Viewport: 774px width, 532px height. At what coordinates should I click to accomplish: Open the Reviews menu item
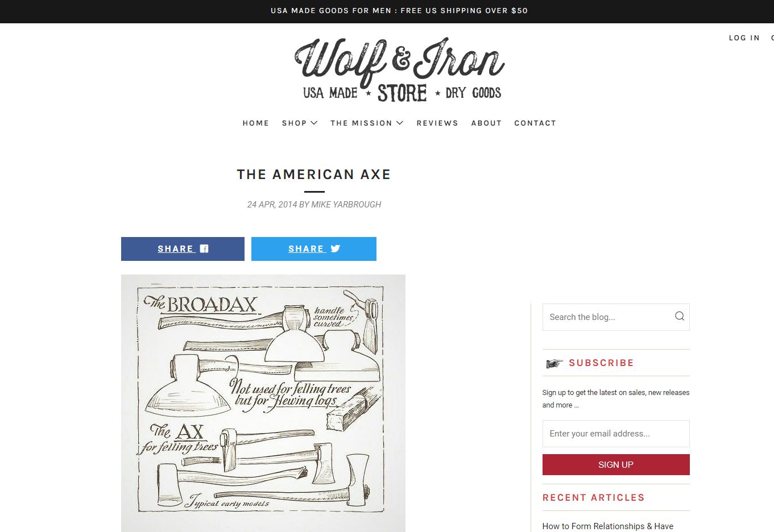[x=437, y=123]
